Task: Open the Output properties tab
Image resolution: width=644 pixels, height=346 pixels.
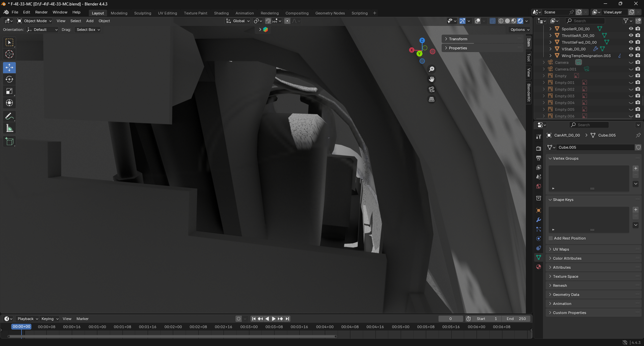Action: coord(538,158)
